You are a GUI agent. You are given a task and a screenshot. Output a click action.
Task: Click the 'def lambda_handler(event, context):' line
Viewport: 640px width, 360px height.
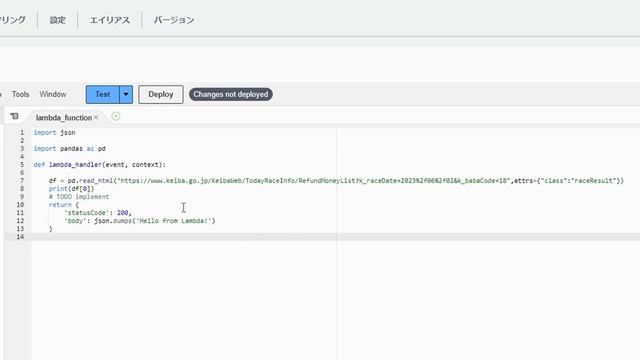click(x=100, y=165)
